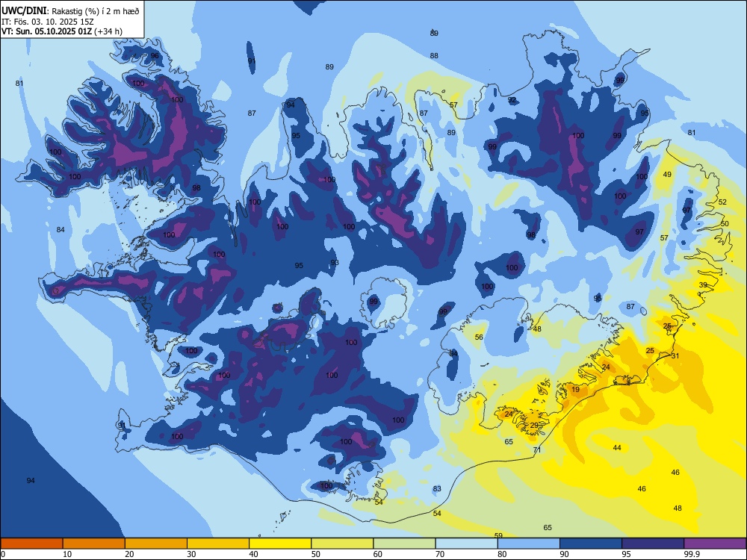The width and height of the screenshot is (747, 560).
Task: Click the legend tick label 80
Action: click(502, 554)
